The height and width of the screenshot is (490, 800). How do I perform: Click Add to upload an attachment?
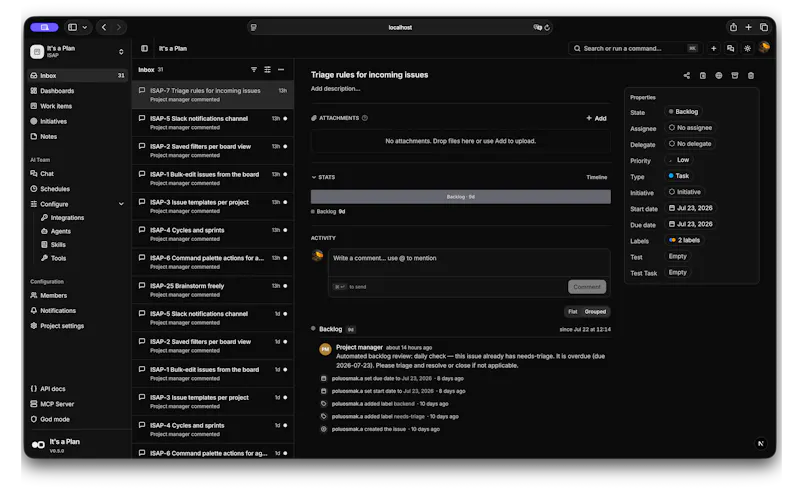(596, 118)
